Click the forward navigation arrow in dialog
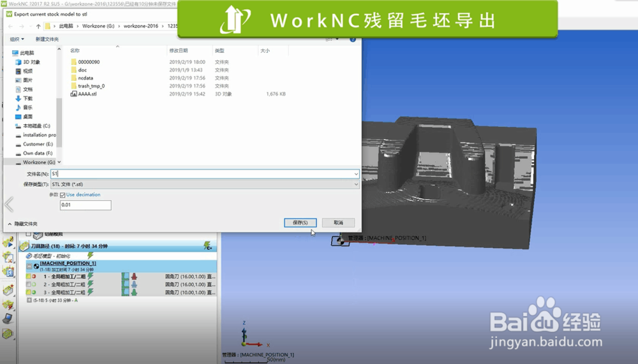 21,26
